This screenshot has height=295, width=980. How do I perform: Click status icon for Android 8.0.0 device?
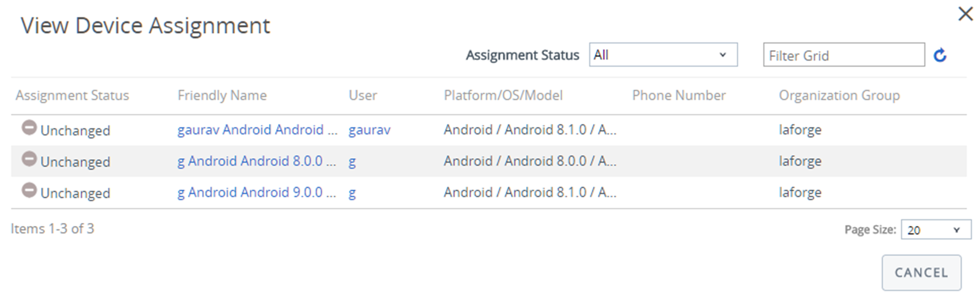(x=29, y=159)
